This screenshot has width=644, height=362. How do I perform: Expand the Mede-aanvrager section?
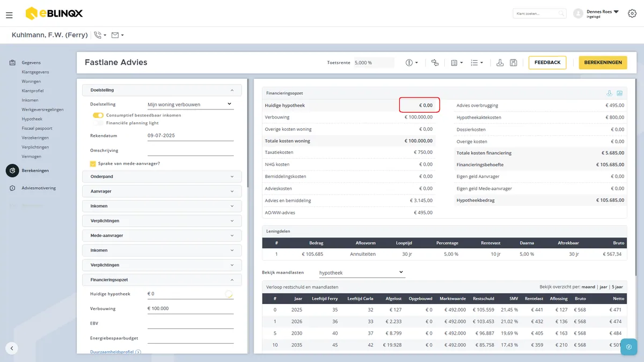pyautogui.click(x=162, y=235)
